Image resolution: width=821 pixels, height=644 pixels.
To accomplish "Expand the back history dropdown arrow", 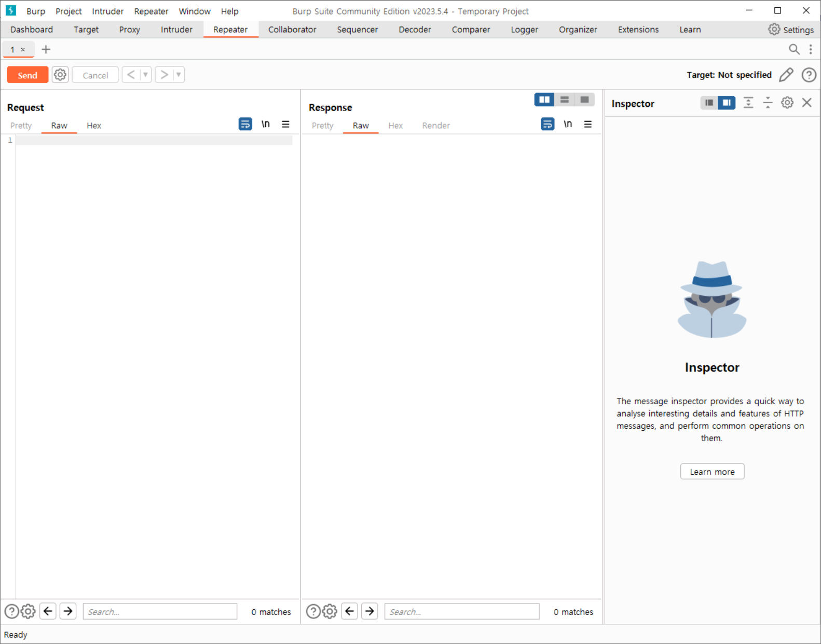I will pos(145,75).
